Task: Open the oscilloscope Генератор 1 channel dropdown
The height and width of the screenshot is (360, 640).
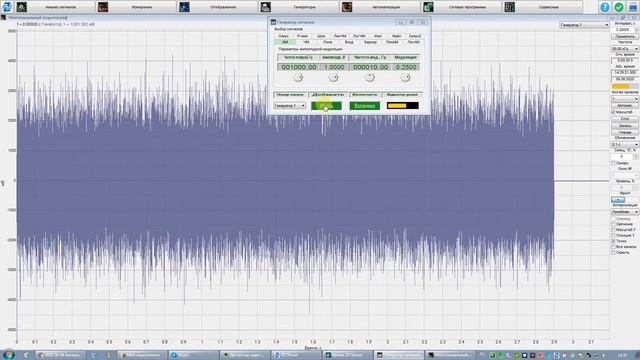Action: click(584, 25)
